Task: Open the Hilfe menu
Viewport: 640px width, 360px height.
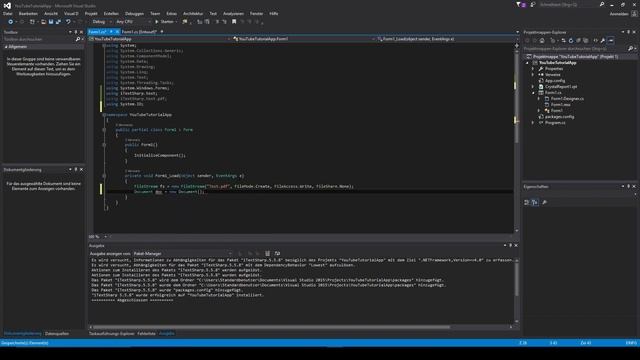Action: 273,13
